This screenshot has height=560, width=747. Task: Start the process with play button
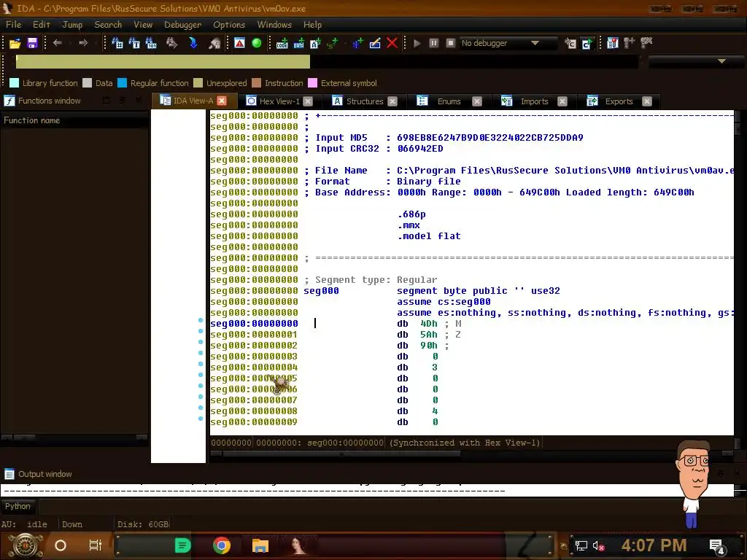point(417,43)
